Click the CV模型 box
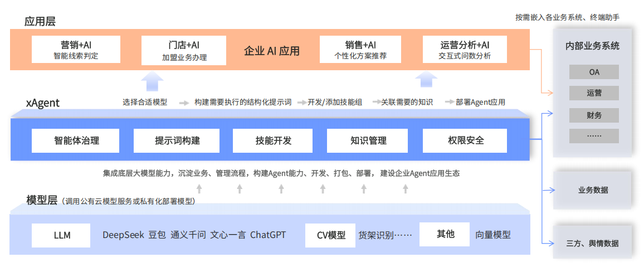The width and height of the screenshot is (644, 267). point(331,235)
